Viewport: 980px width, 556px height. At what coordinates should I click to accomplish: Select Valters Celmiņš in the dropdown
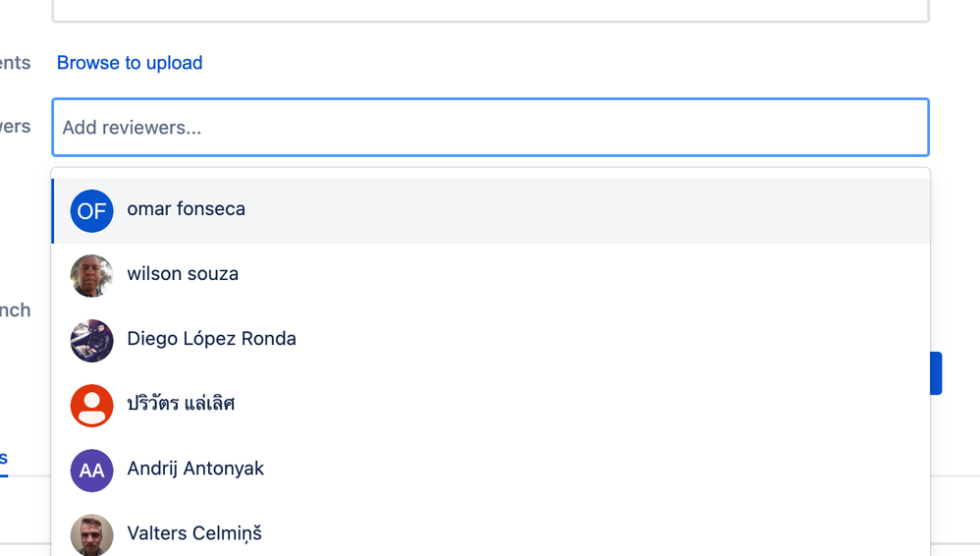coord(491,530)
